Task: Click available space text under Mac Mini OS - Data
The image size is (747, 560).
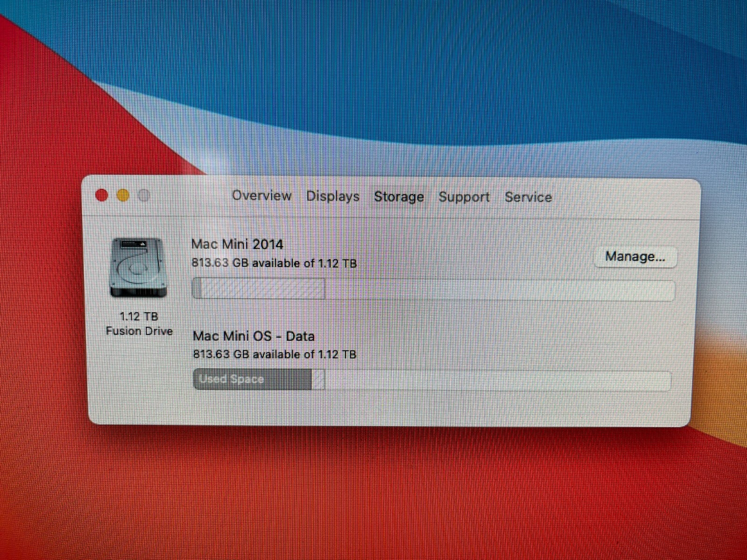Action: tap(275, 354)
